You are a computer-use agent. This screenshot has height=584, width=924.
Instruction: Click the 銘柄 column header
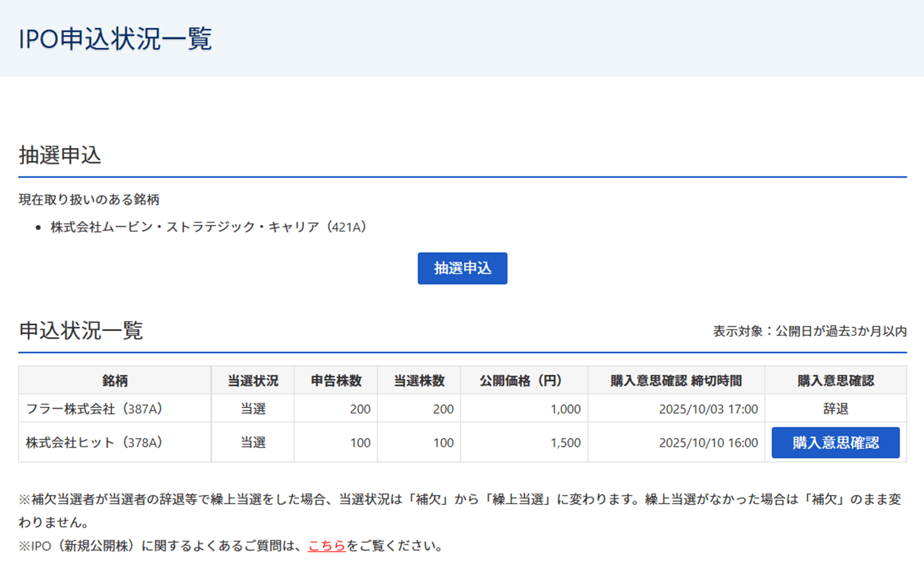pyautogui.click(x=115, y=380)
